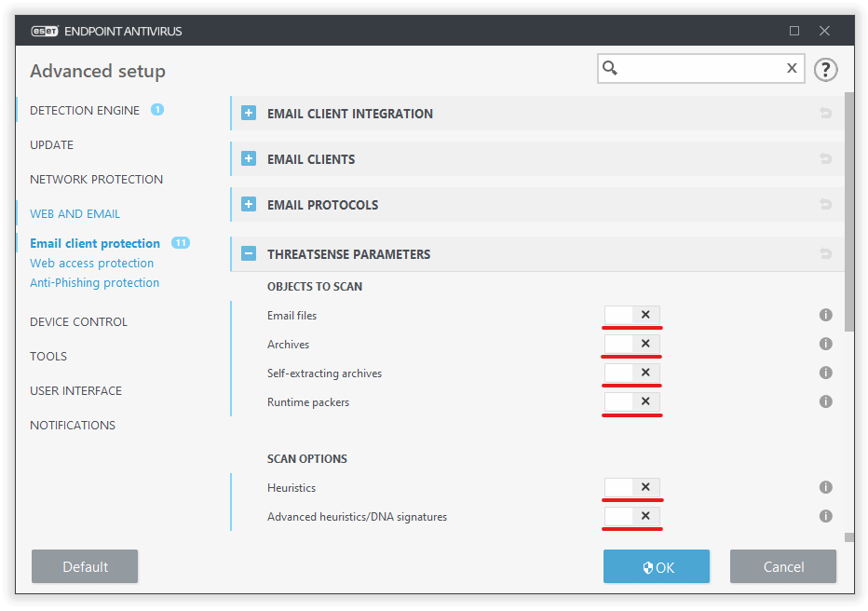Open the Network Protection category
The height and width of the screenshot is (611, 868).
coord(96,180)
